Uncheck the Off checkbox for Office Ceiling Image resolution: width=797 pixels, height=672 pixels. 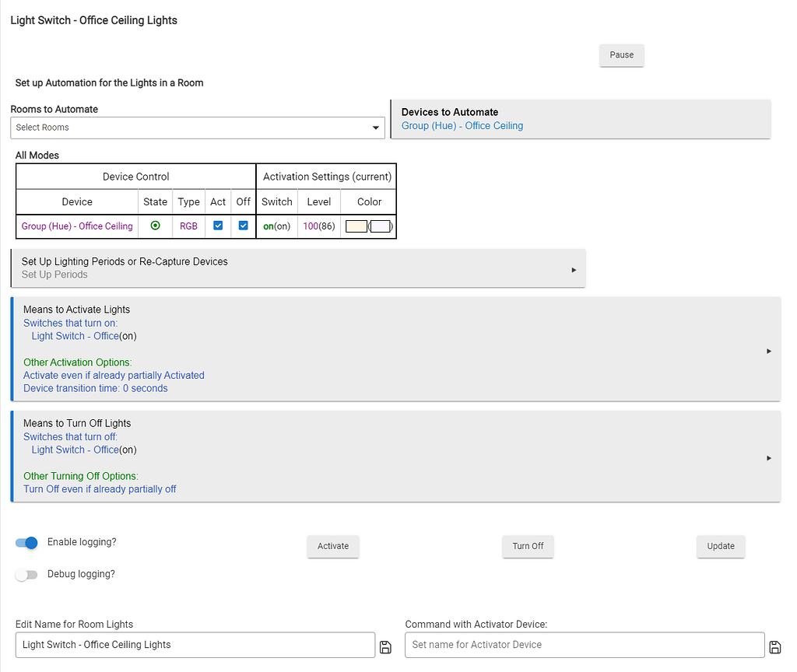tap(244, 226)
